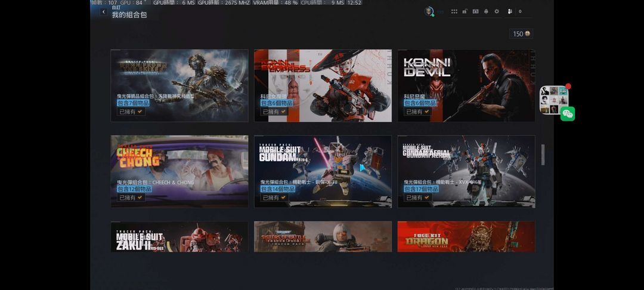Open the Konni Empress bundle card
The height and width of the screenshot is (290, 644).
tap(323, 85)
